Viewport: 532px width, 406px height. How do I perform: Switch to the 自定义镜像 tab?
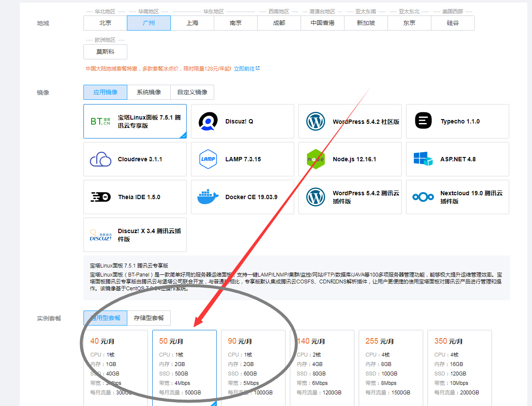click(192, 92)
